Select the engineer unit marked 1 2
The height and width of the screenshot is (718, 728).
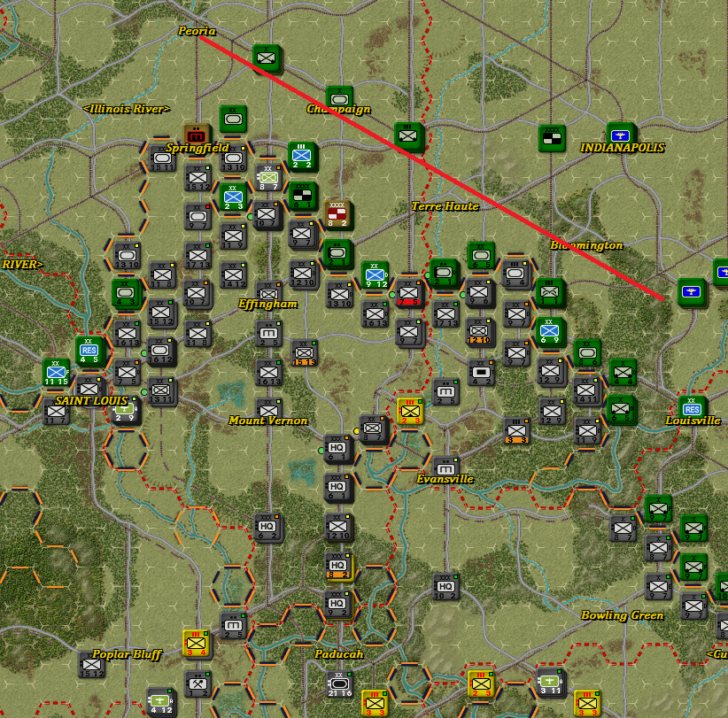[x=197, y=684]
